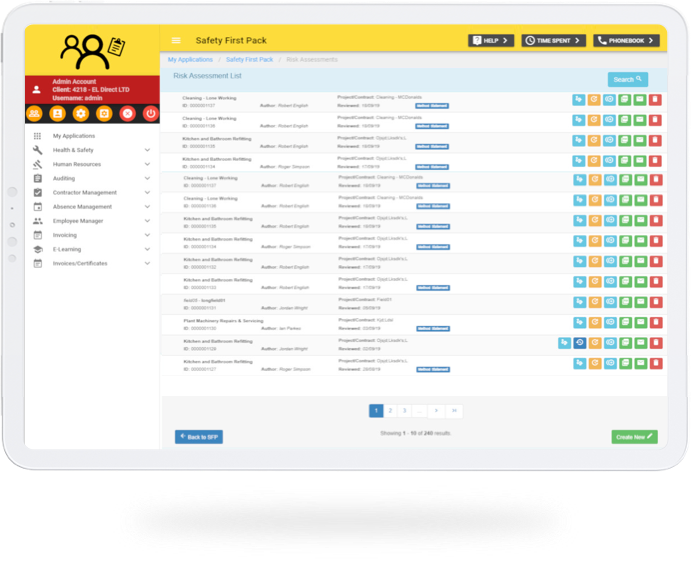Open My Applications in the sidebar
The height and width of the screenshot is (564, 692).
click(x=73, y=136)
